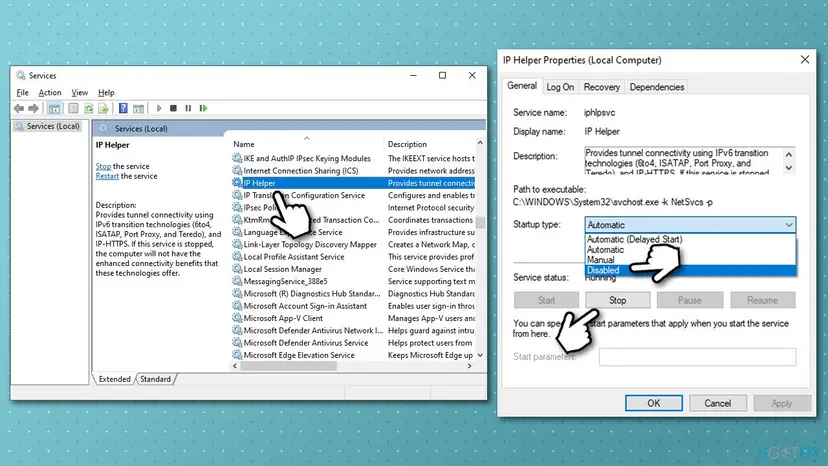Go back using the toolbar Back arrow
Image resolution: width=828 pixels, height=466 pixels.
click(19, 108)
